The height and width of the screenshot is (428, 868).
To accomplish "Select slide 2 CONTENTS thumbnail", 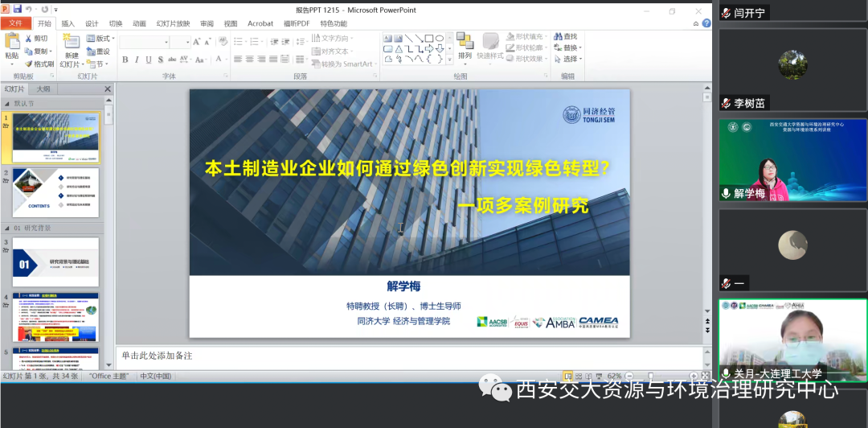I will point(55,192).
